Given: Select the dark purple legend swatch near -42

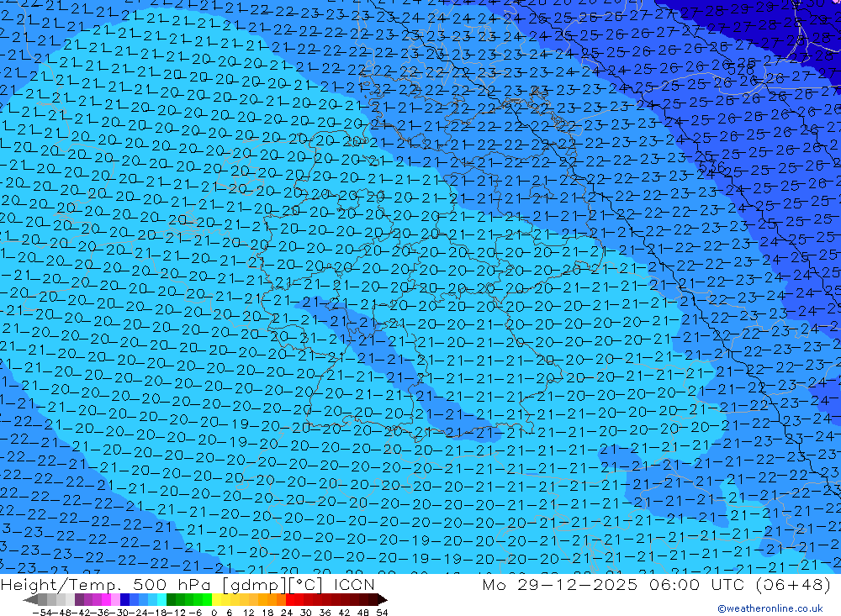Looking at the screenshot, I should pos(79,600).
